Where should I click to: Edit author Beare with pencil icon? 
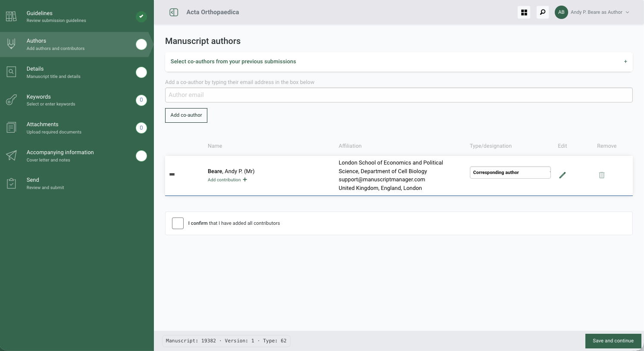562,175
